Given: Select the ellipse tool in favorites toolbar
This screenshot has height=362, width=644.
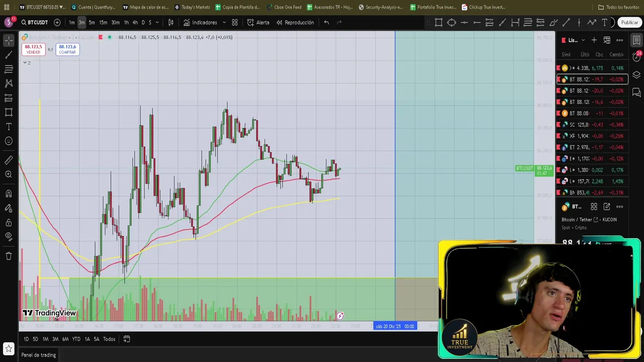Looking at the screenshot, I should (x=451, y=23).
